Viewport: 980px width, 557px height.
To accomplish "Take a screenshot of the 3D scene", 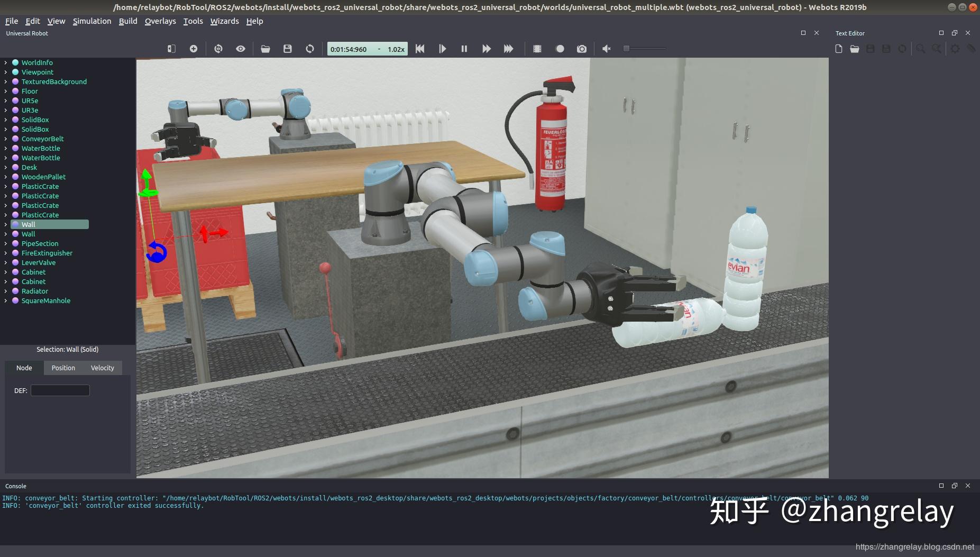I will 581,49.
